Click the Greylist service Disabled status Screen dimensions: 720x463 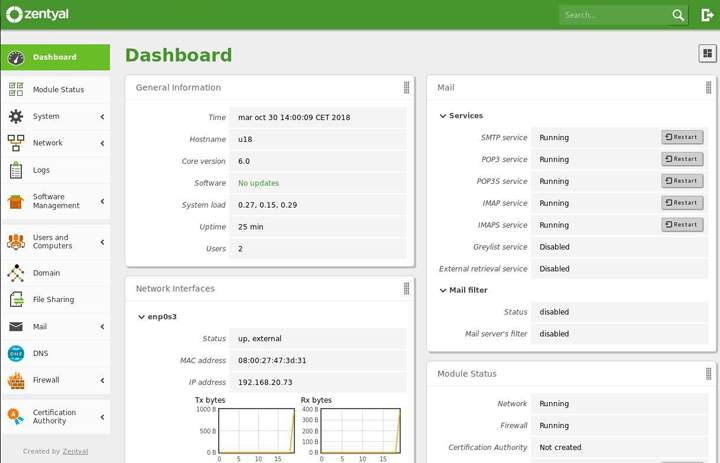point(554,247)
